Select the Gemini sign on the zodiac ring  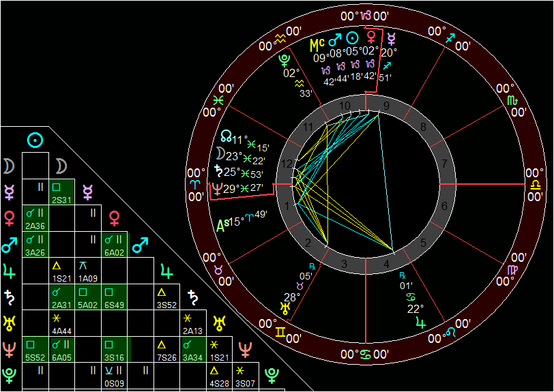coord(281,332)
